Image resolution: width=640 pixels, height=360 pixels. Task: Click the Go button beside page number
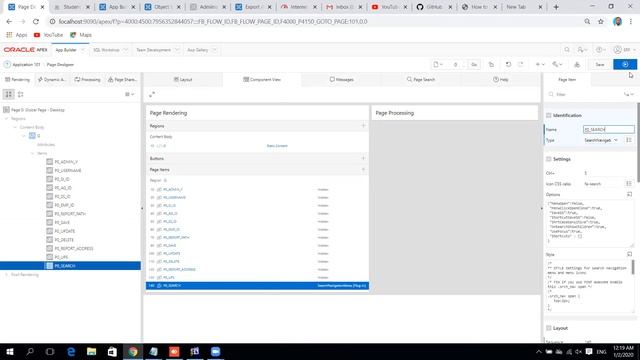[473, 64]
